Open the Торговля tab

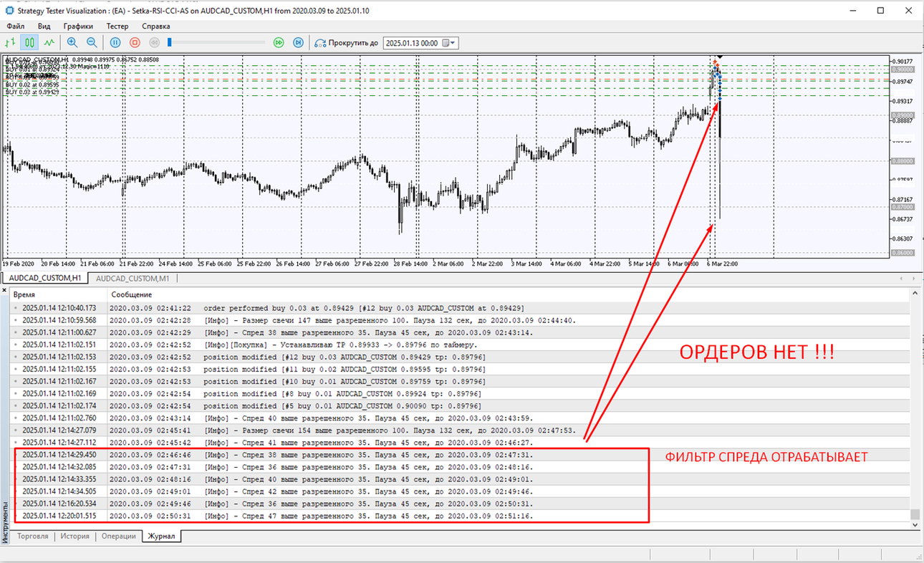pyautogui.click(x=33, y=536)
